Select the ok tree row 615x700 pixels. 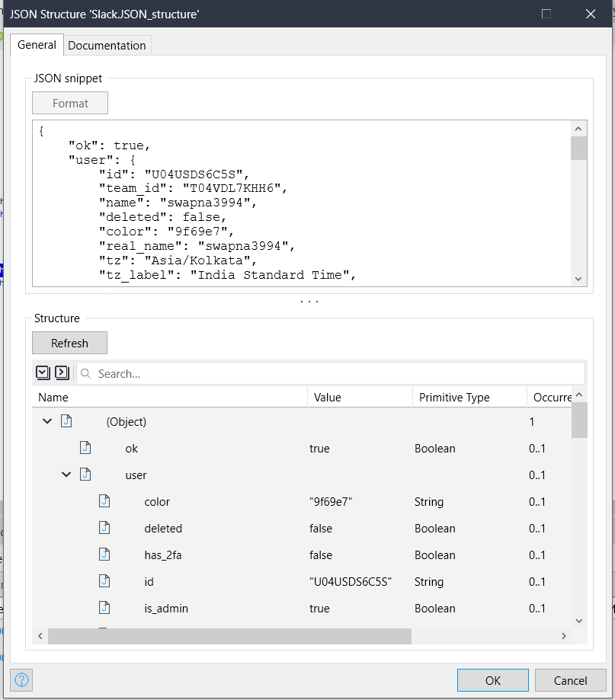(x=302, y=448)
